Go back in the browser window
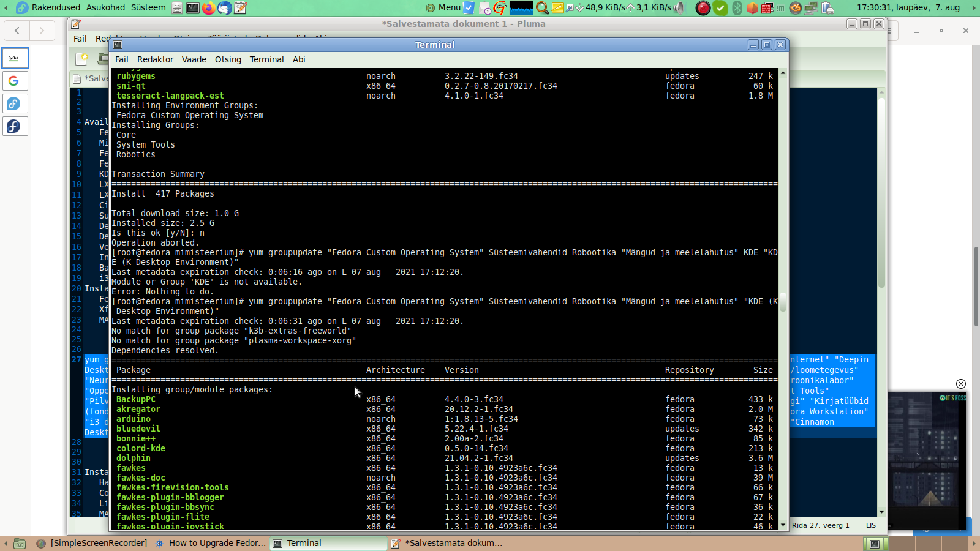980x551 pixels. 17,30
